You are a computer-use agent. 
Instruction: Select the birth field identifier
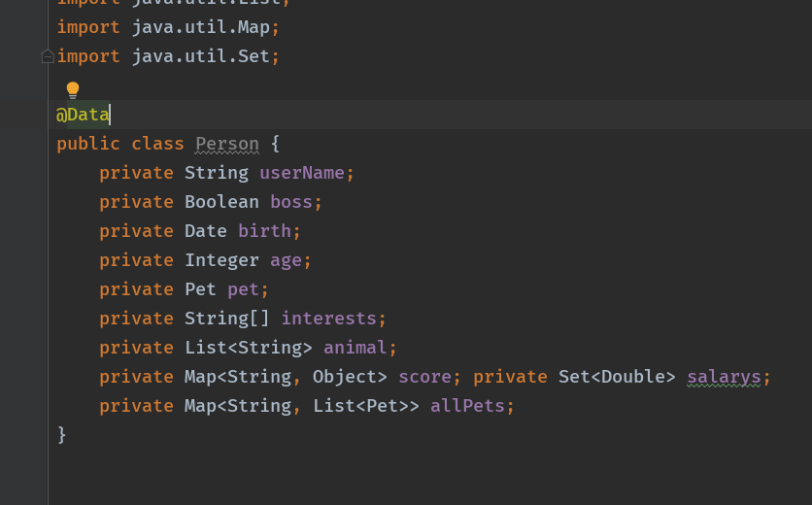pyautogui.click(x=264, y=231)
